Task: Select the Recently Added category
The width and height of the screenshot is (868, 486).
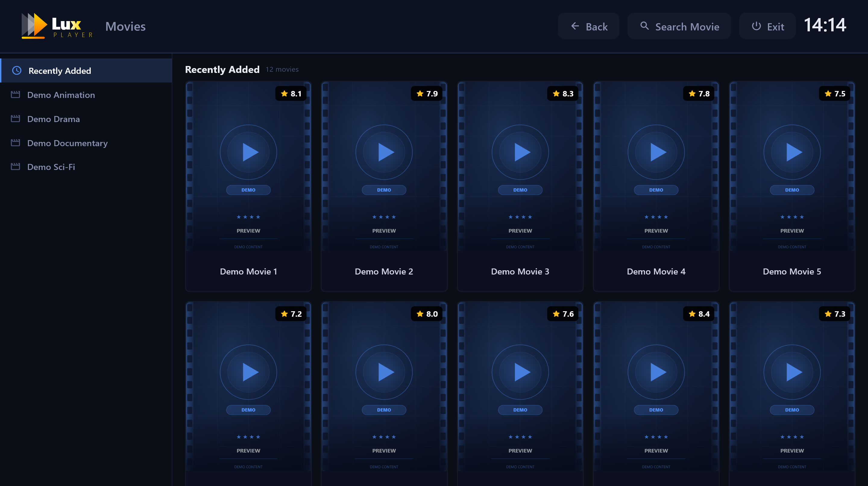Action: [86, 71]
